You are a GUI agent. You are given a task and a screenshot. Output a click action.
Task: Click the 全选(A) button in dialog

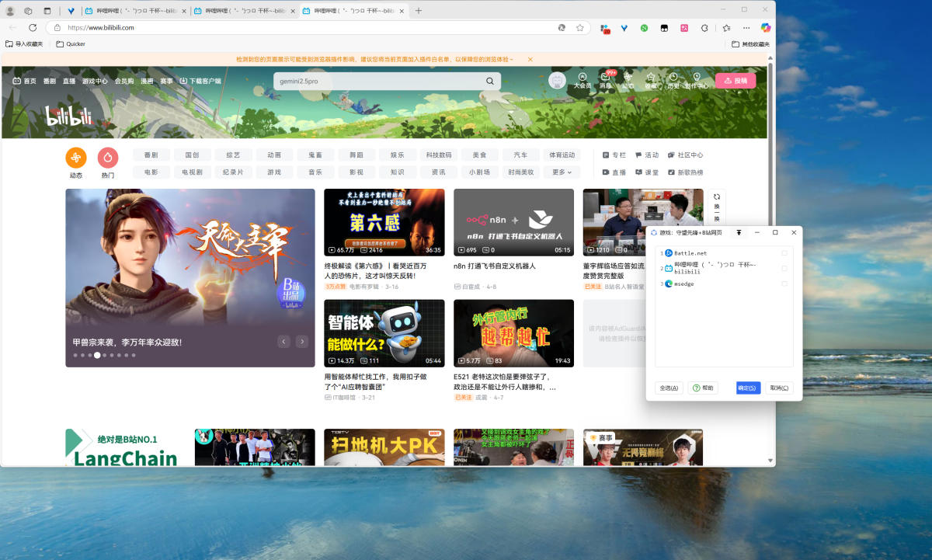tap(669, 388)
